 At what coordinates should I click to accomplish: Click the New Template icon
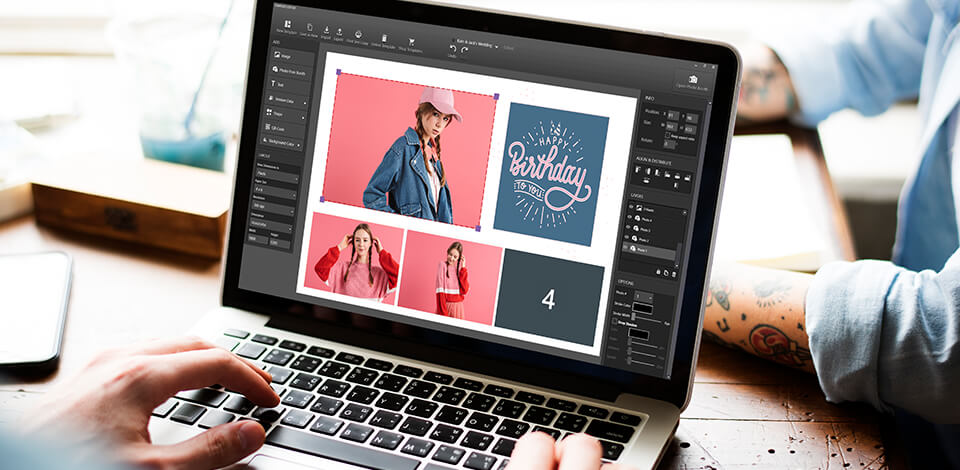[x=288, y=24]
